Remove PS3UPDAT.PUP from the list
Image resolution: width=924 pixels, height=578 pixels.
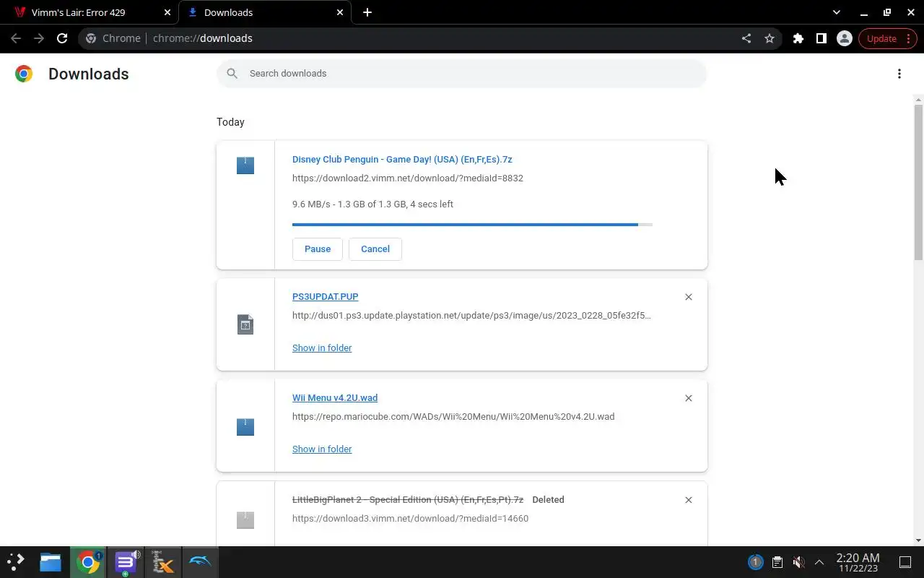point(689,297)
